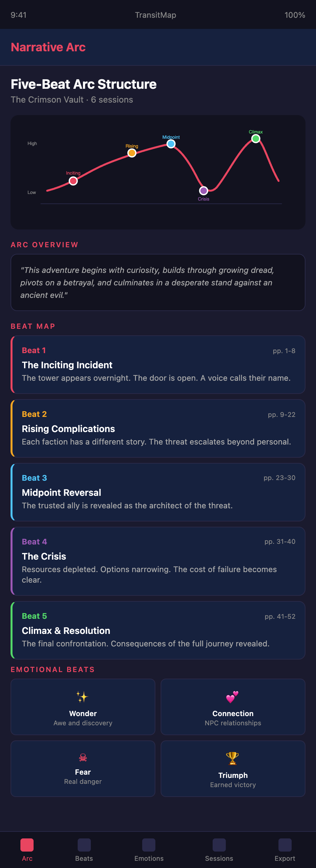This screenshot has height=868, width=316.
Task: Tap the green Climax chart marker
Action: tap(256, 139)
